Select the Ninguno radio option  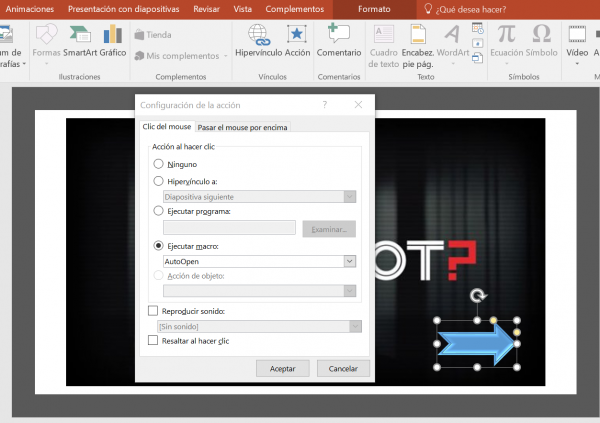coord(158,164)
